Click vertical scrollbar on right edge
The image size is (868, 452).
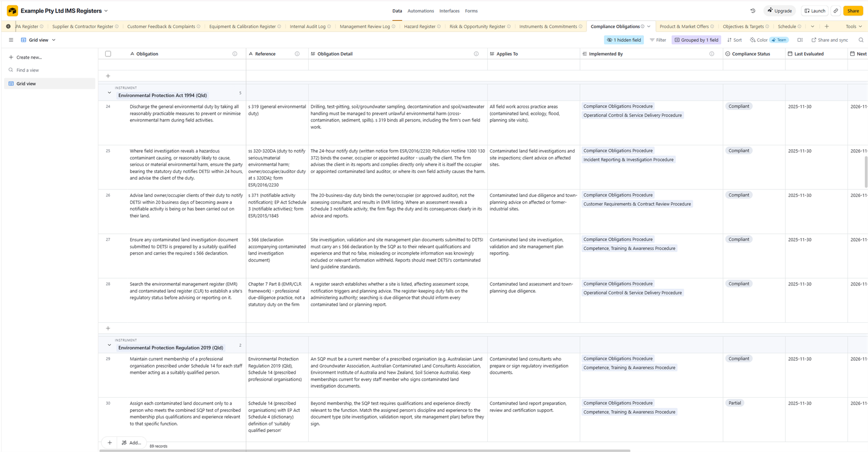coord(866,171)
